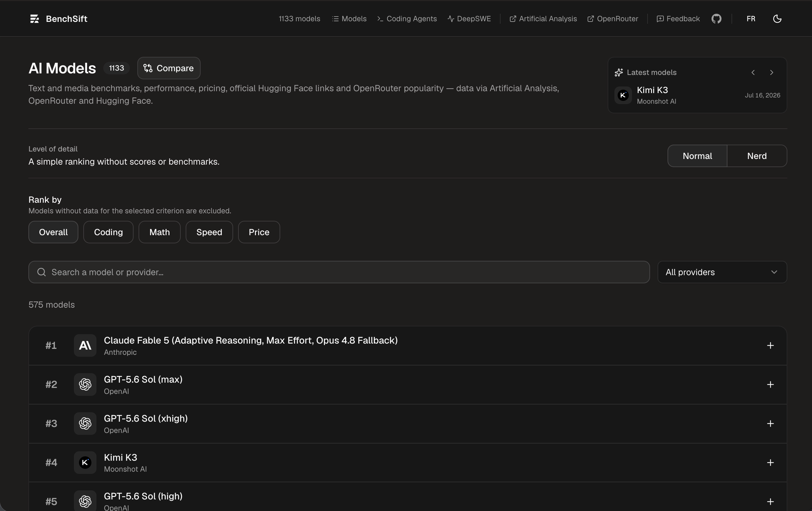Click the OpenAI logo beside GPT-5.6 Sol (high)
Image resolution: width=812 pixels, height=511 pixels.
(85, 501)
